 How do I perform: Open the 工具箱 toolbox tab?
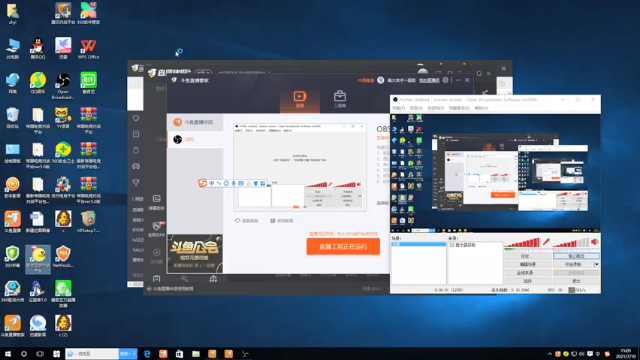coord(340,99)
